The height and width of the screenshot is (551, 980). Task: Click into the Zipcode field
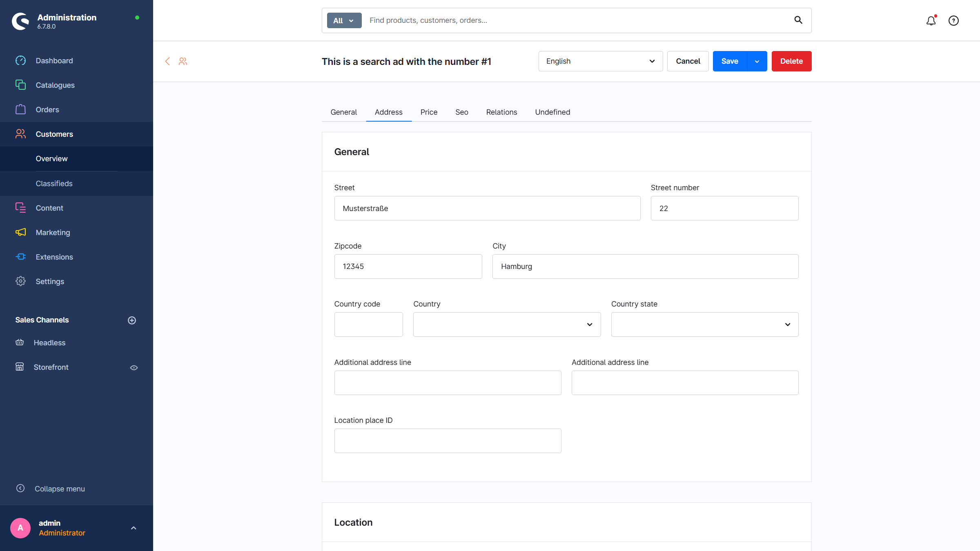pyautogui.click(x=408, y=267)
